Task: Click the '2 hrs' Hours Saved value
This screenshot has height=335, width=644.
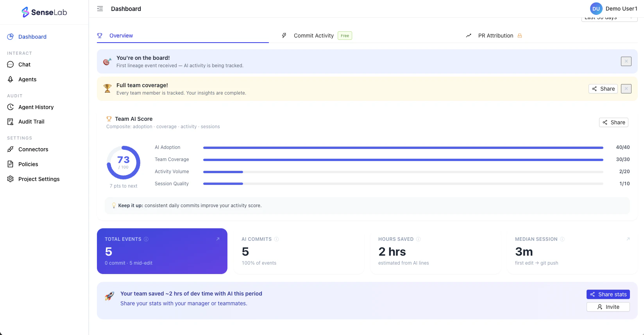Action: click(392, 252)
